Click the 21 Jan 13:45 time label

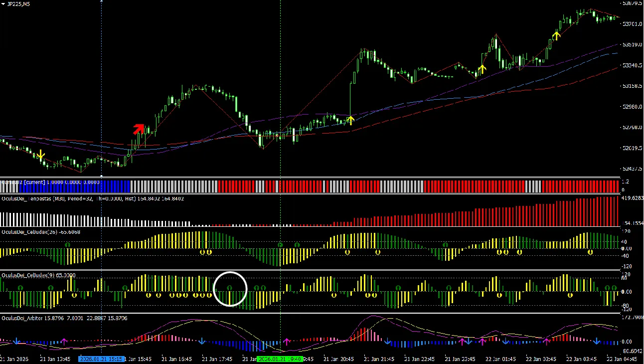click(56, 359)
